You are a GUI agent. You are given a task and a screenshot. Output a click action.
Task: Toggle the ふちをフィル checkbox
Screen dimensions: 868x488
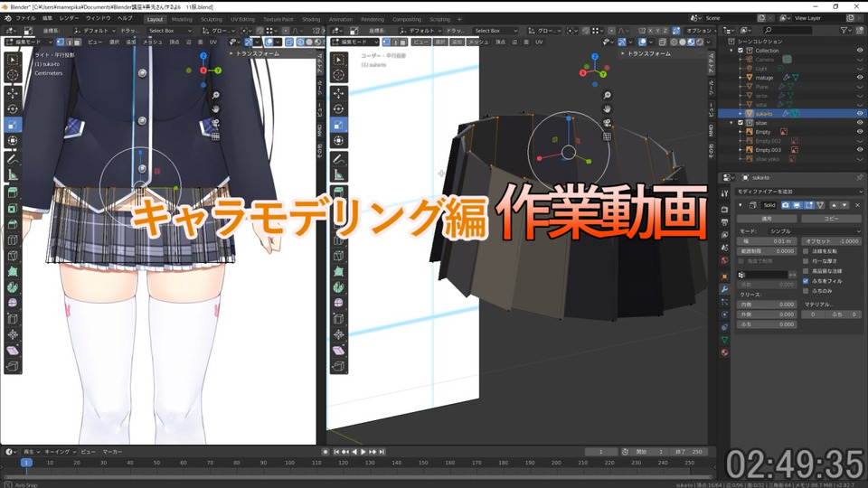pos(806,281)
